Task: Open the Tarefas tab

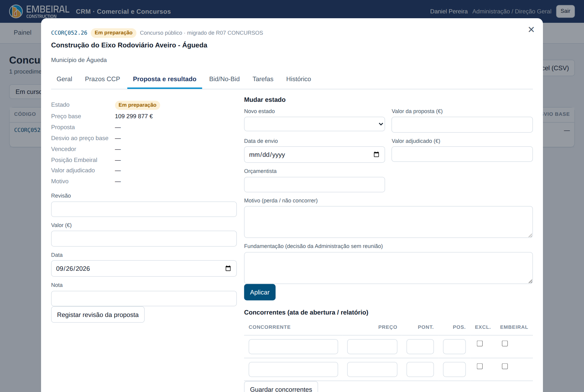Action: (263, 79)
